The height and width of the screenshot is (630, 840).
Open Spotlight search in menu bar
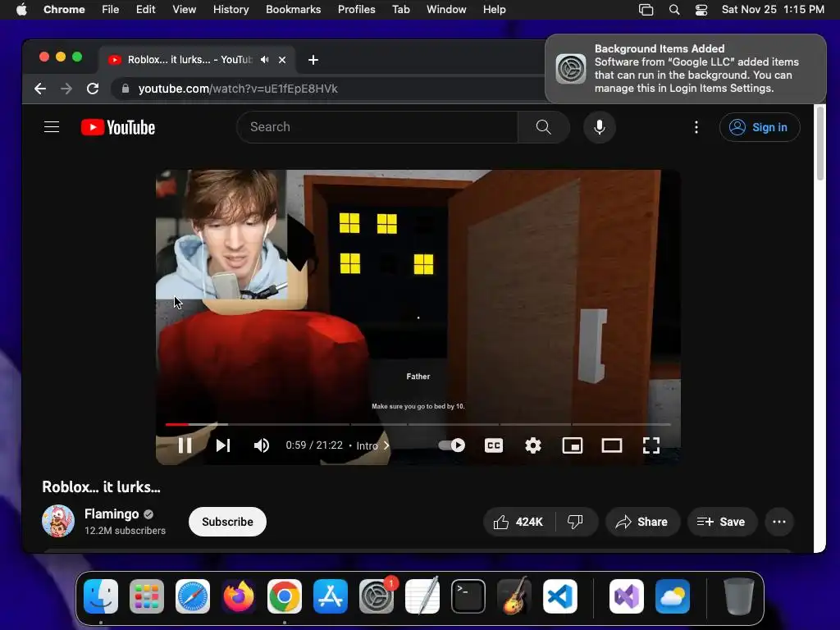click(674, 10)
